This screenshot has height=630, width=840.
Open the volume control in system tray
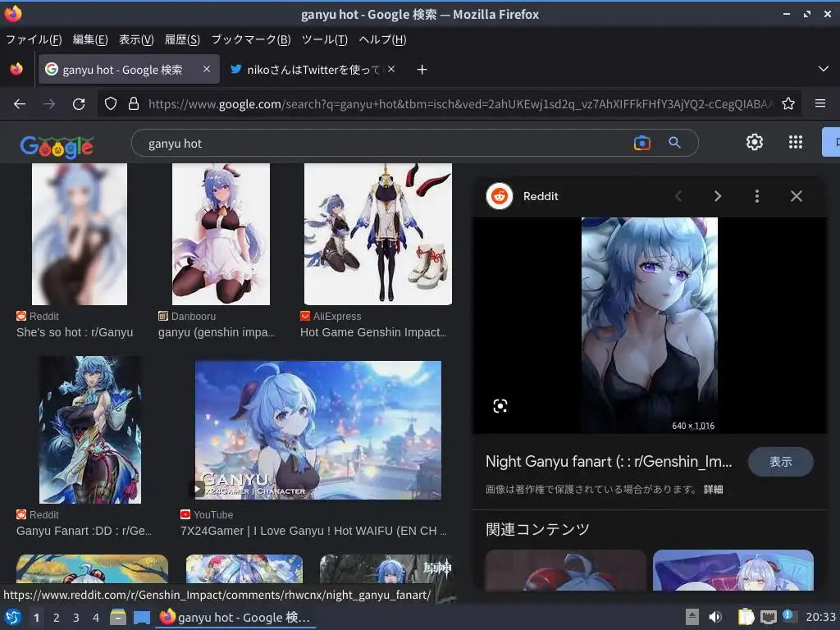(715, 617)
